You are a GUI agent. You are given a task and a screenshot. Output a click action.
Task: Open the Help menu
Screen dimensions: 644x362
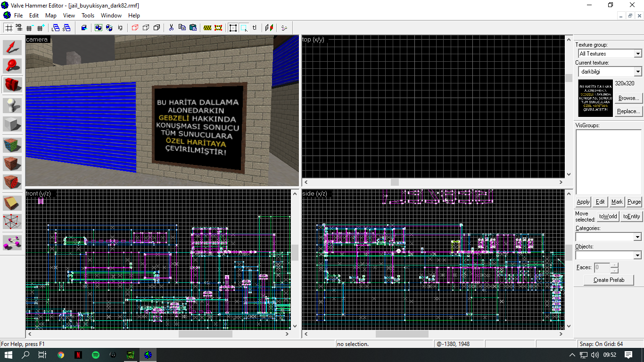134,16
